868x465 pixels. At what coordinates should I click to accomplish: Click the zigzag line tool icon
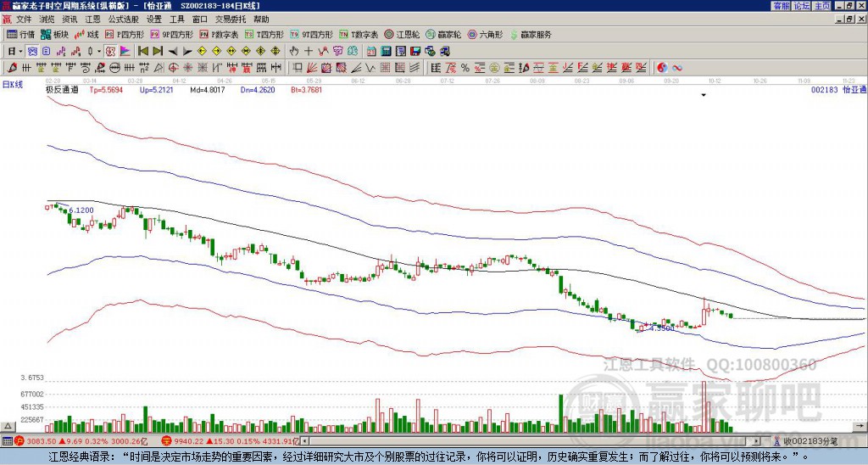tap(323, 52)
